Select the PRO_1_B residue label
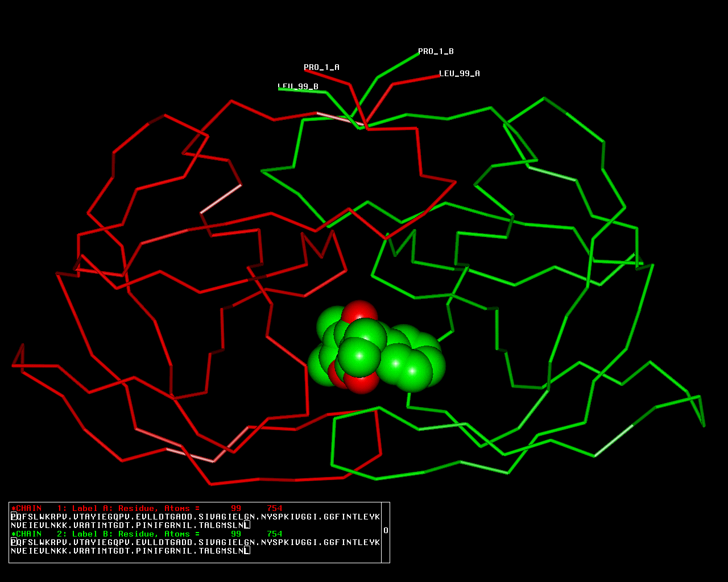Image resolution: width=728 pixels, height=582 pixels. pos(436,51)
